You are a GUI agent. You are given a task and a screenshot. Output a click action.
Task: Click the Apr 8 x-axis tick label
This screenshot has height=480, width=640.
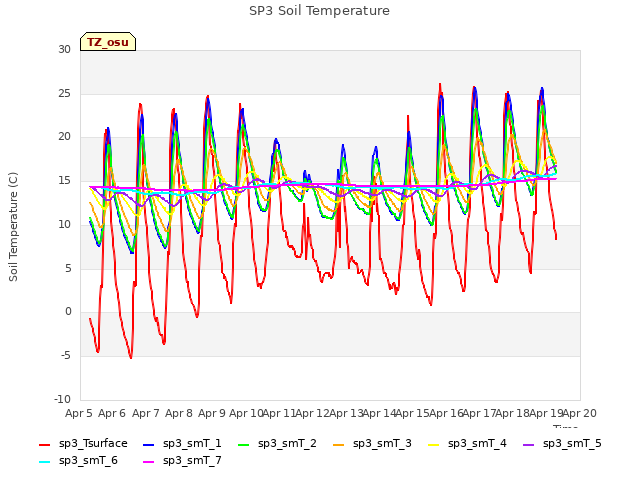(179, 413)
